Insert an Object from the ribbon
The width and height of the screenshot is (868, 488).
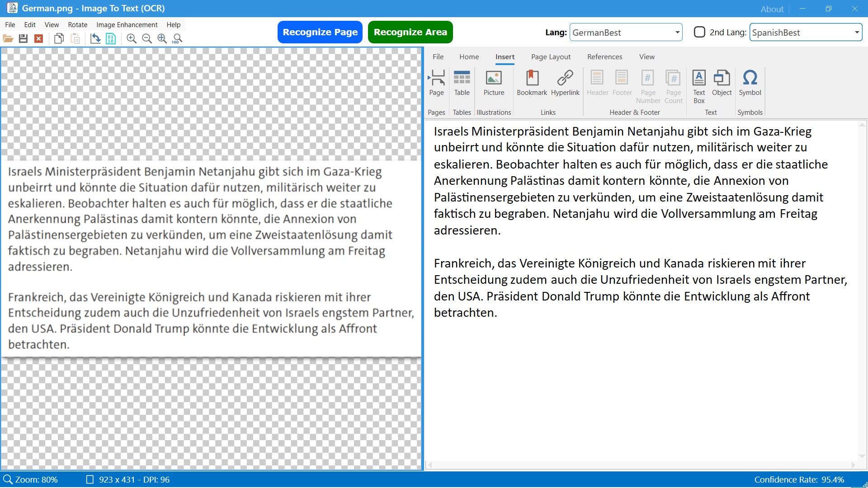(722, 83)
